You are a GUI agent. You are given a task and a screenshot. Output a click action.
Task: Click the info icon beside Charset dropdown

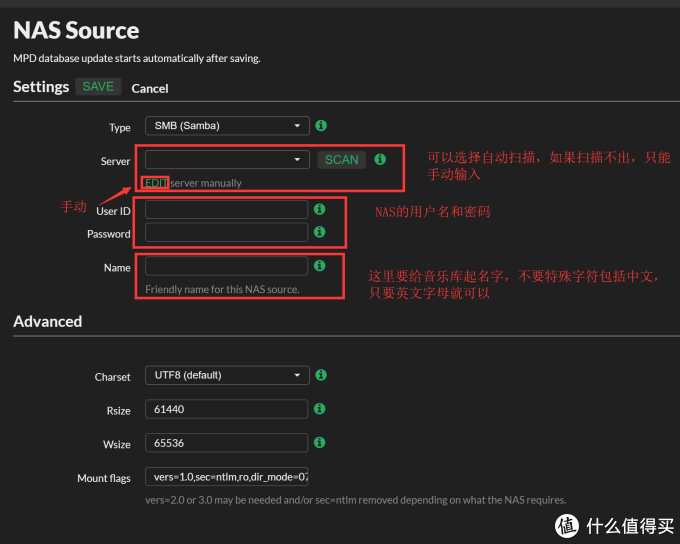(321, 375)
